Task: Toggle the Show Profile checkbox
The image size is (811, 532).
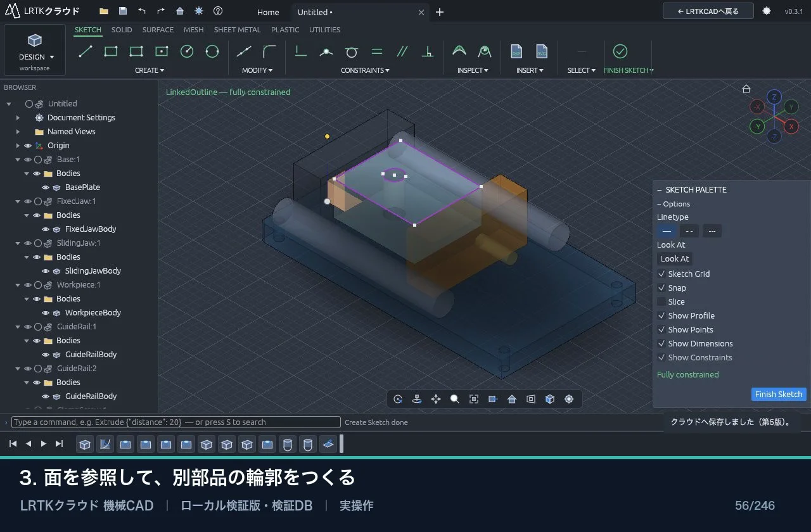Action: click(661, 316)
